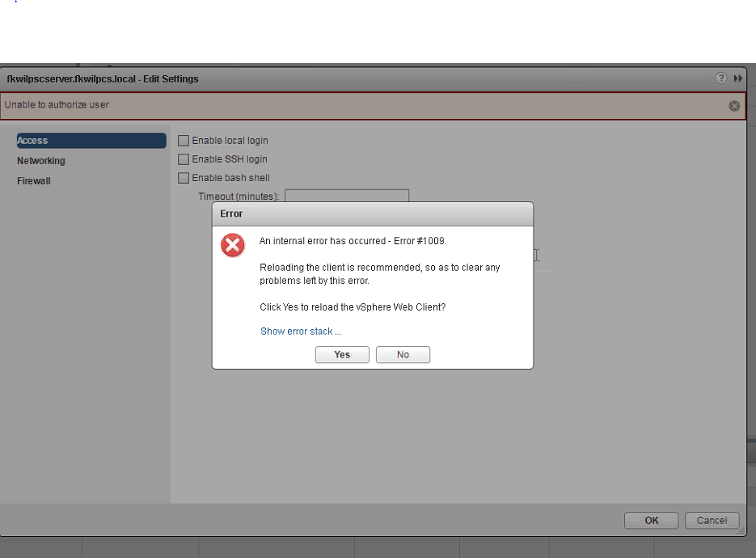Open help via the question mark icon
Viewport: 756px width, 558px height.
click(x=720, y=78)
